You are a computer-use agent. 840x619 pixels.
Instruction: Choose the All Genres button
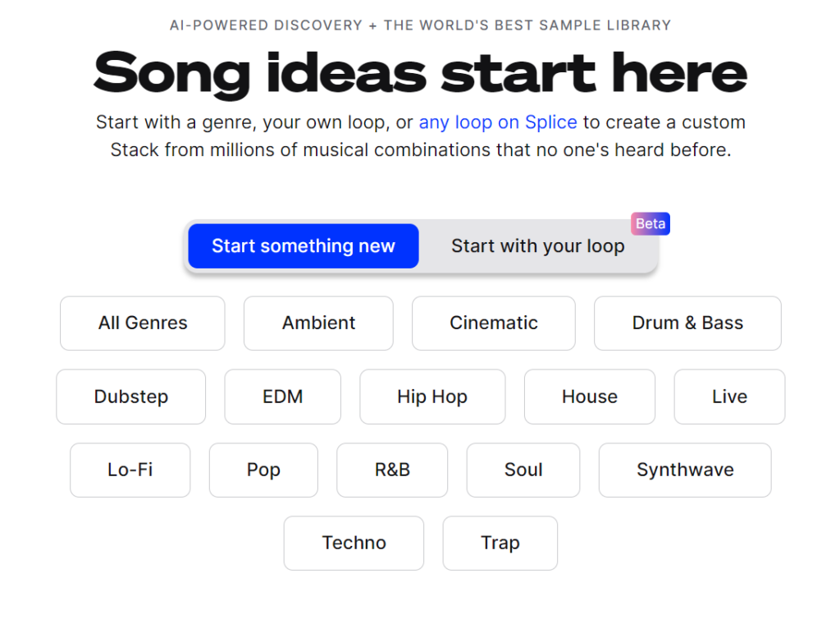(143, 323)
